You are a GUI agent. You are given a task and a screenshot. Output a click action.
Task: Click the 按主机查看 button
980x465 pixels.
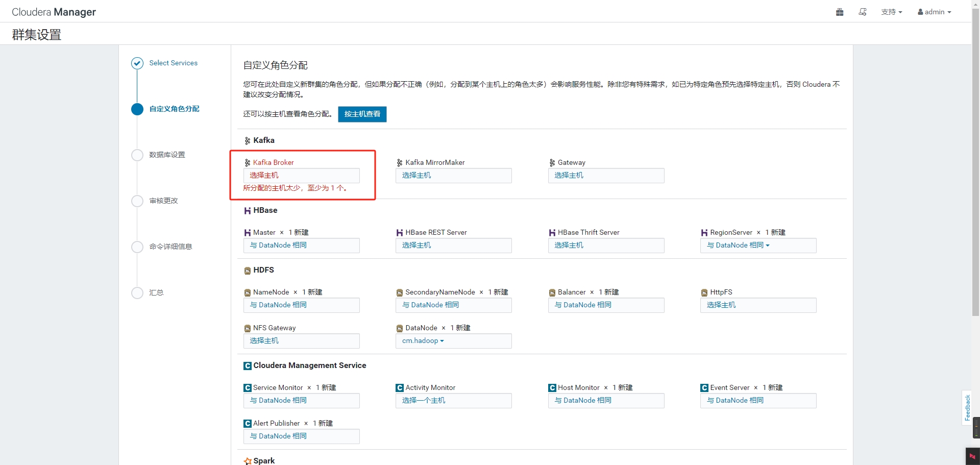pyautogui.click(x=362, y=114)
